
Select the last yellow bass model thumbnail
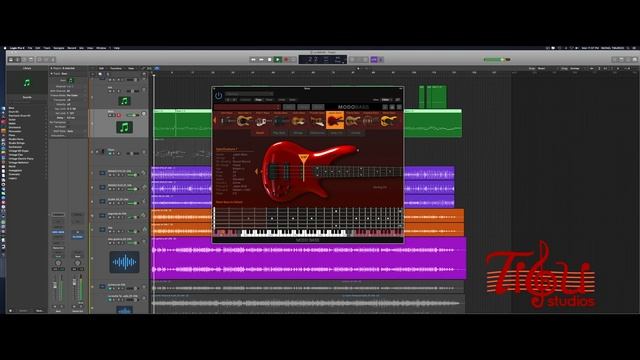click(x=388, y=120)
